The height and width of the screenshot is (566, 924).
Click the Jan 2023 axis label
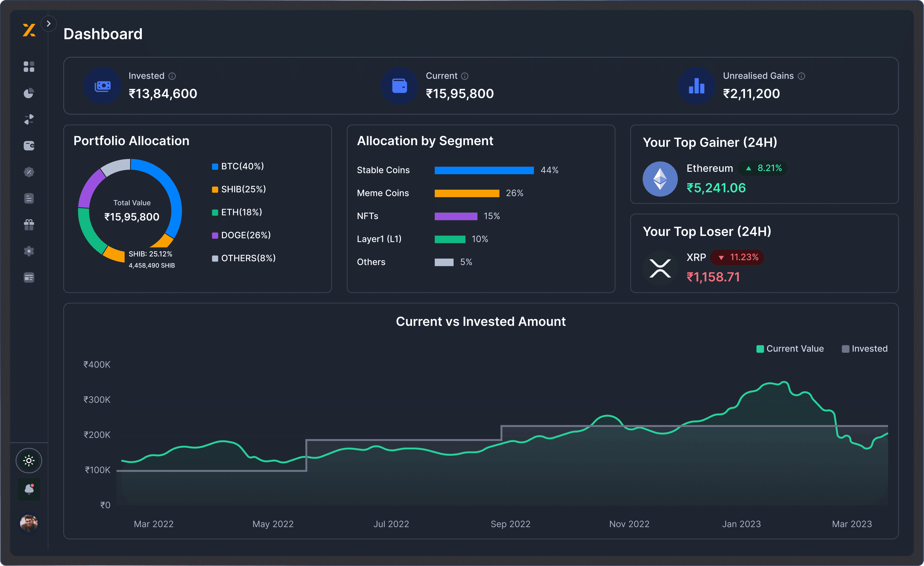741,524
